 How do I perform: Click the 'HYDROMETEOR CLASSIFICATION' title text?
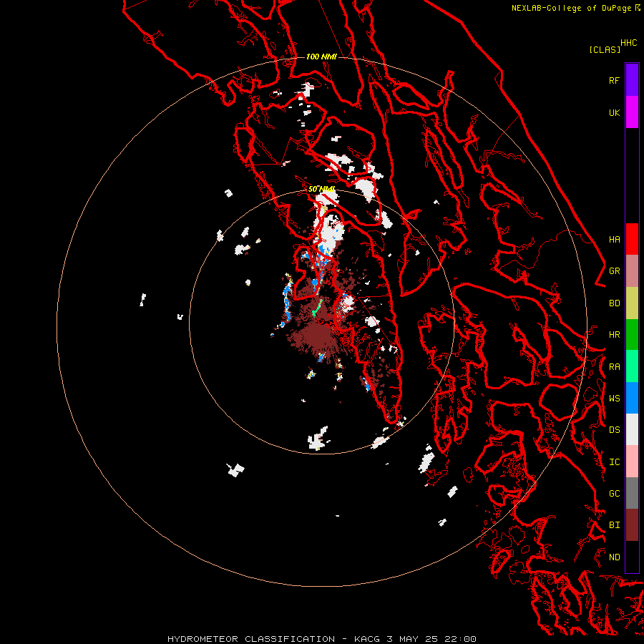(x=251, y=639)
